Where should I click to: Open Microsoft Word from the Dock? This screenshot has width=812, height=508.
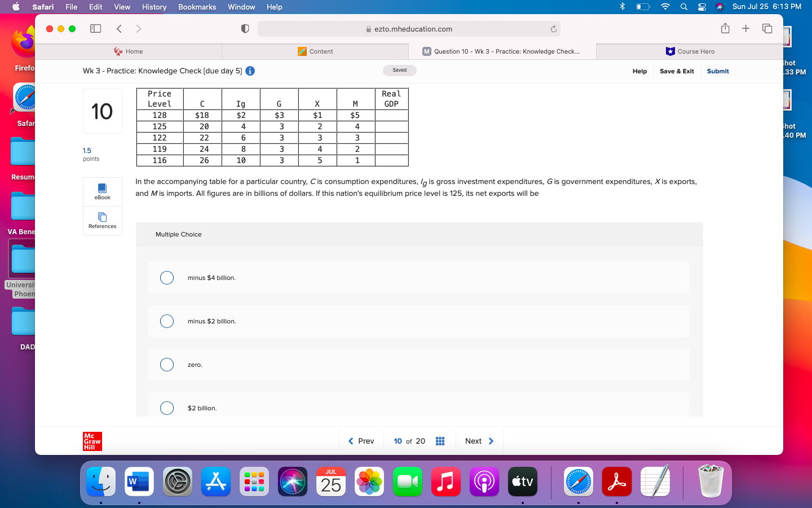tap(139, 481)
